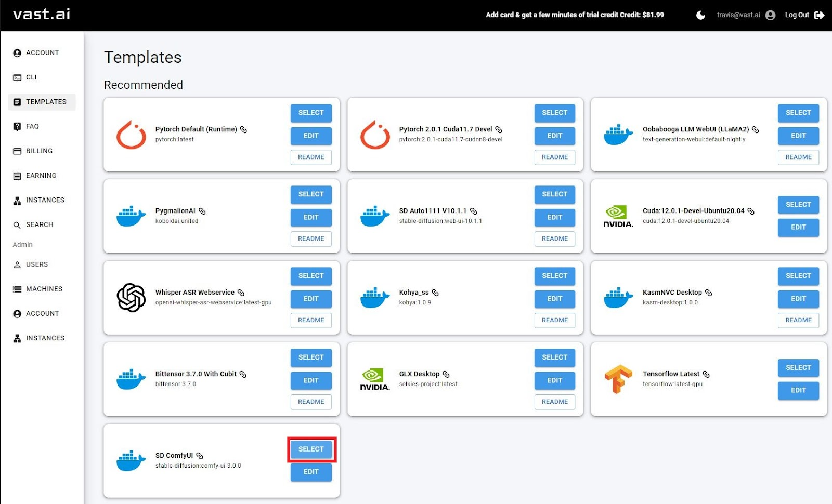The image size is (832, 504).
Task: Copy link icon next to Whisper ASR Webservice
Action: click(x=241, y=293)
